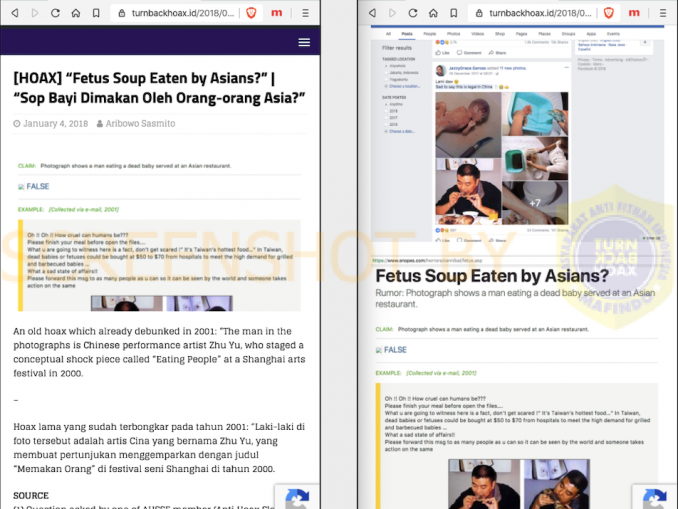This screenshot has height=509, width=678.
Task: Expand Choose a location option
Action: pyautogui.click(x=403, y=86)
